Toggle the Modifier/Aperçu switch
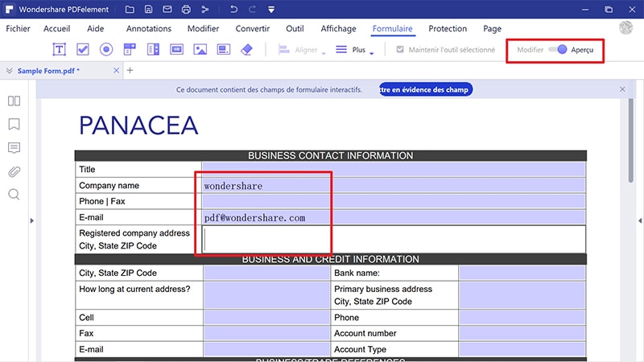 558,50
